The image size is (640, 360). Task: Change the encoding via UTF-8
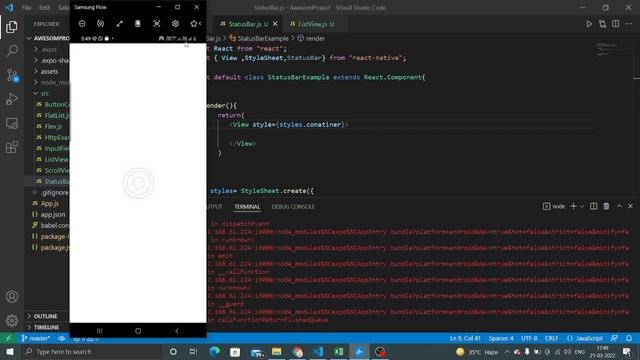(529, 338)
